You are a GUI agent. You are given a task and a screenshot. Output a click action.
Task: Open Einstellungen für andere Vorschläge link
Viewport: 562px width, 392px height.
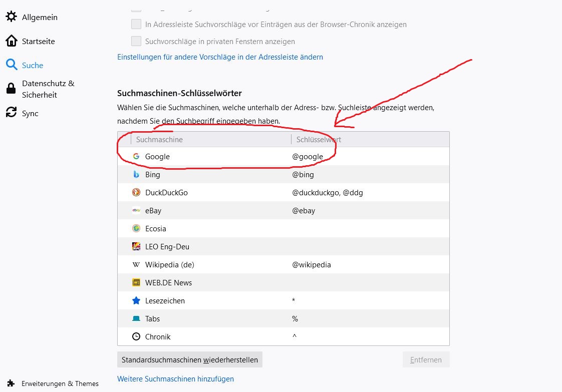tap(220, 57)
